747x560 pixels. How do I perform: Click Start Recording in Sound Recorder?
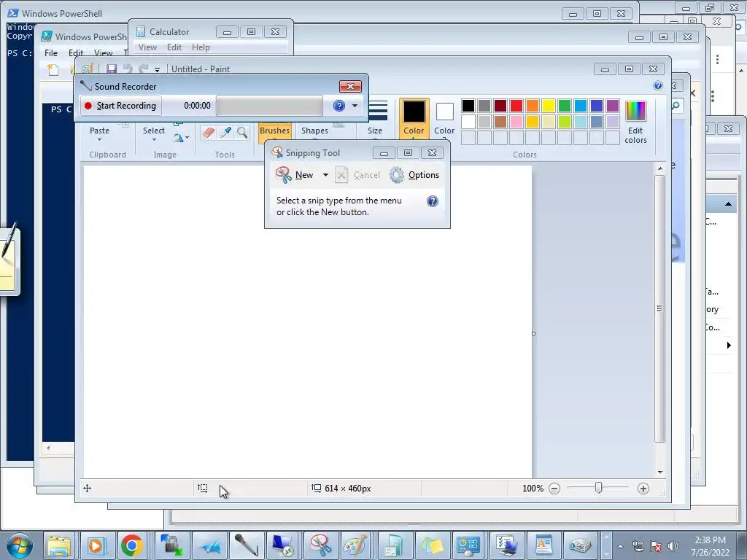coord(121,106)
